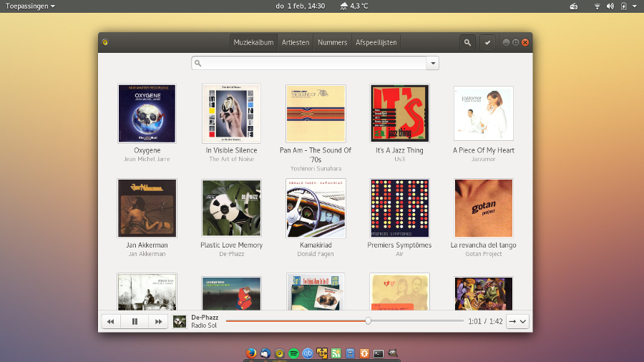Open the orange software updater dock icon
Screen dimensions: 644x362
pyautogui.click(x=364, y=353)
